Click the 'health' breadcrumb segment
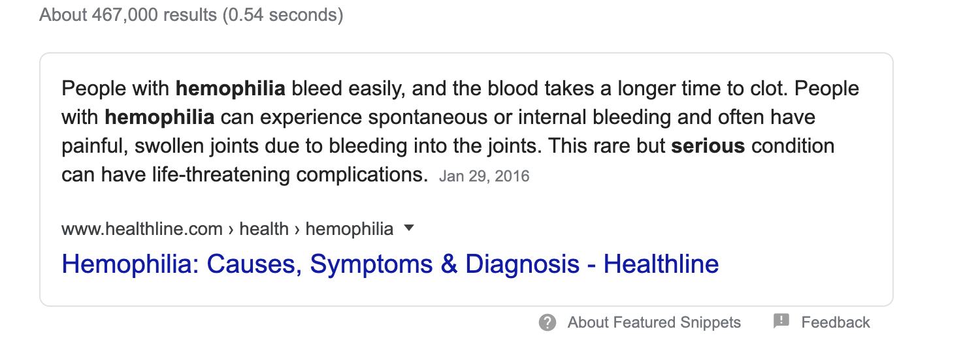The image size is (980, 342). pos(264,229)
